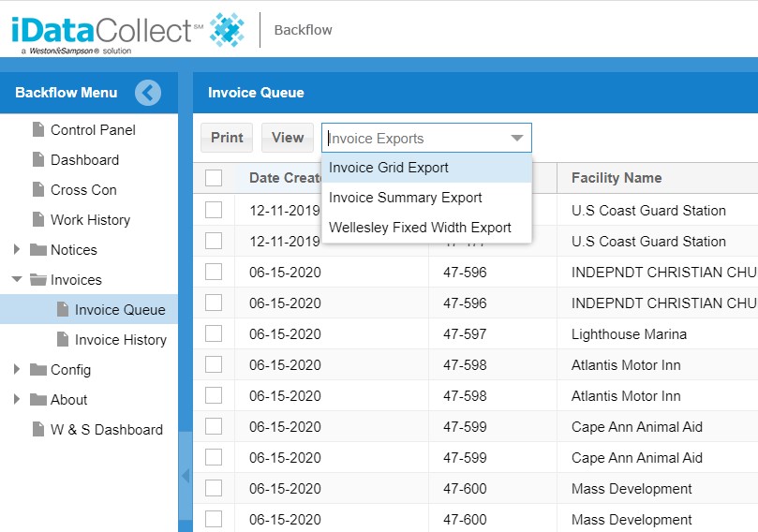Choose Invoice Summary Export option
Image resolution: width=758 pixels, height=532 pixels.
click(x=427, y=198)
